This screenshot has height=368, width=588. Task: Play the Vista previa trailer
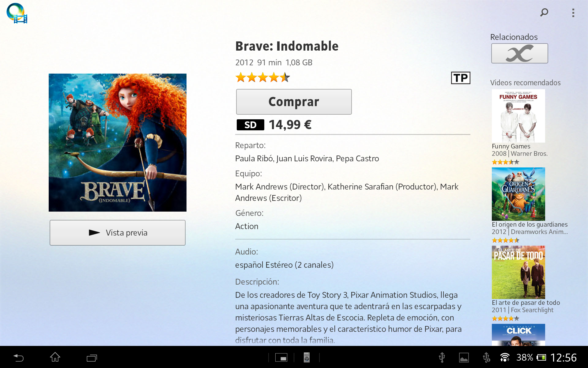click(118, 233)
